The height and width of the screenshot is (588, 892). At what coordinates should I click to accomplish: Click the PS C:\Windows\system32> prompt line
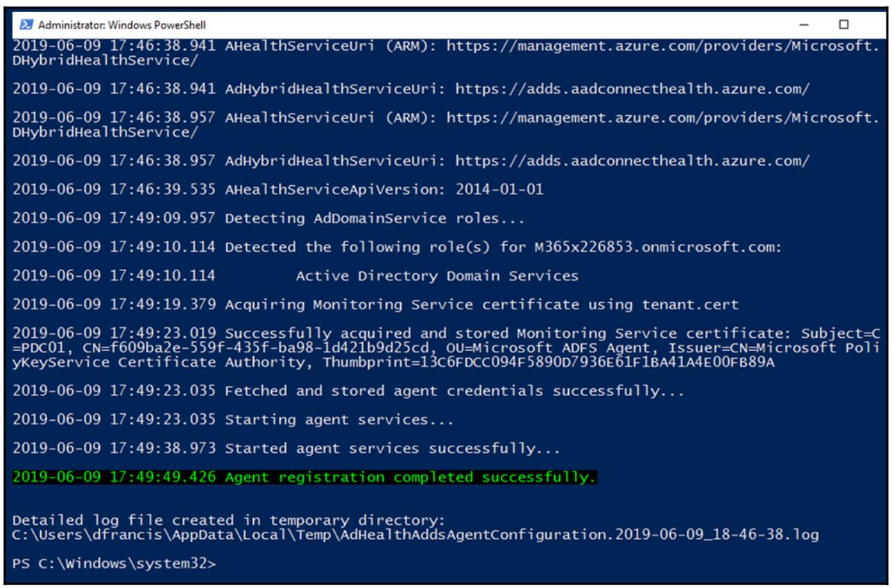114,564
